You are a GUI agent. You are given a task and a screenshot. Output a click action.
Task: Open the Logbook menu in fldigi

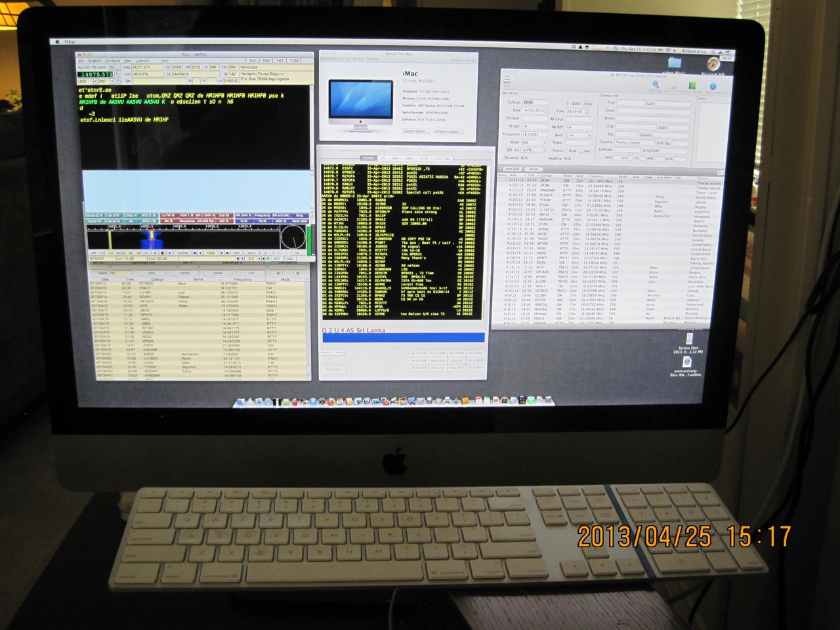click(x=142, y=60)
